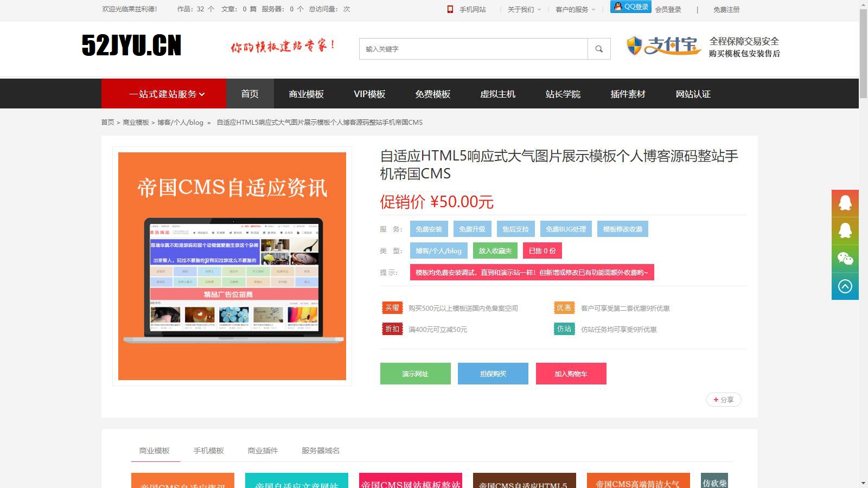Click the first QQ chat sidebar icon

(x=845, y=203)
